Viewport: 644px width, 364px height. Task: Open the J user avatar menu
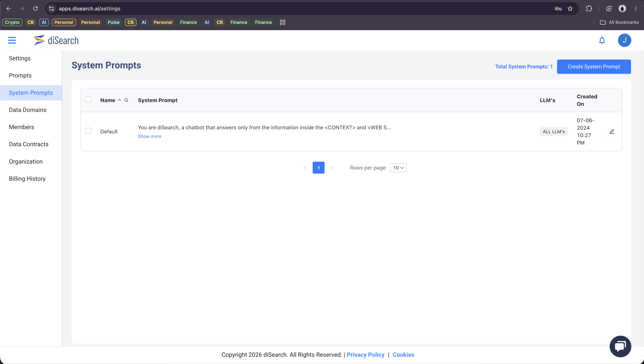624,40
